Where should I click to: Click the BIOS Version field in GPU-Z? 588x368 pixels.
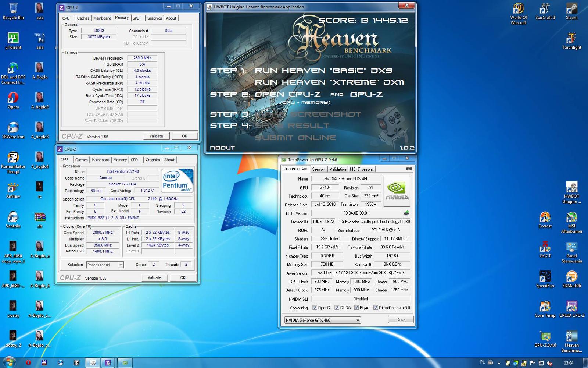[x=356, y=213]
